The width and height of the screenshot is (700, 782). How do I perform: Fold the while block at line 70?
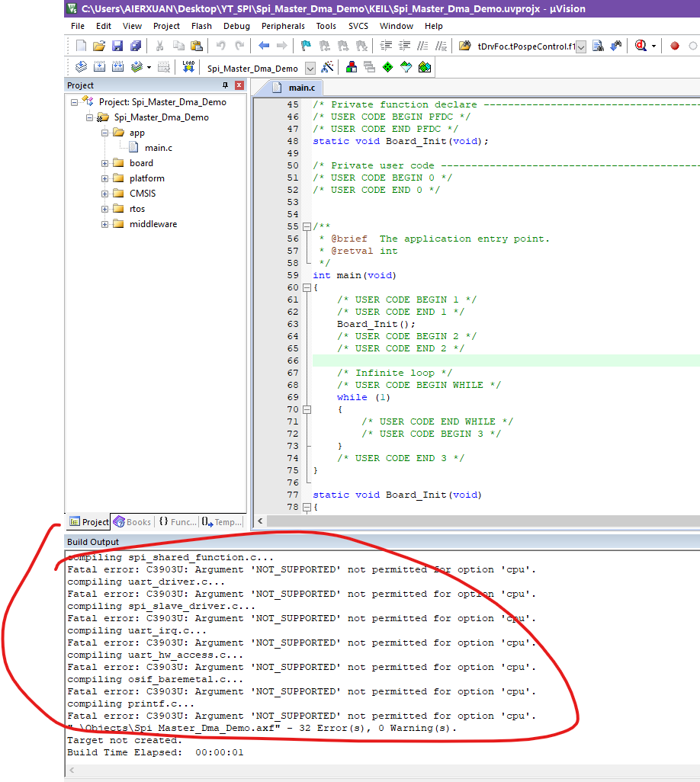(x=307, y=409)
